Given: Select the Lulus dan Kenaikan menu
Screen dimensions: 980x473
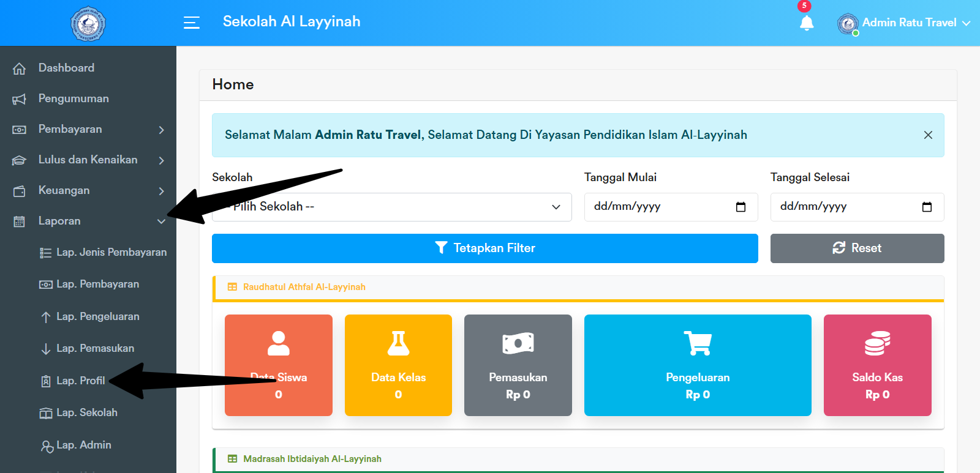Looking at the screenshot, I should [x=88, y=160].
